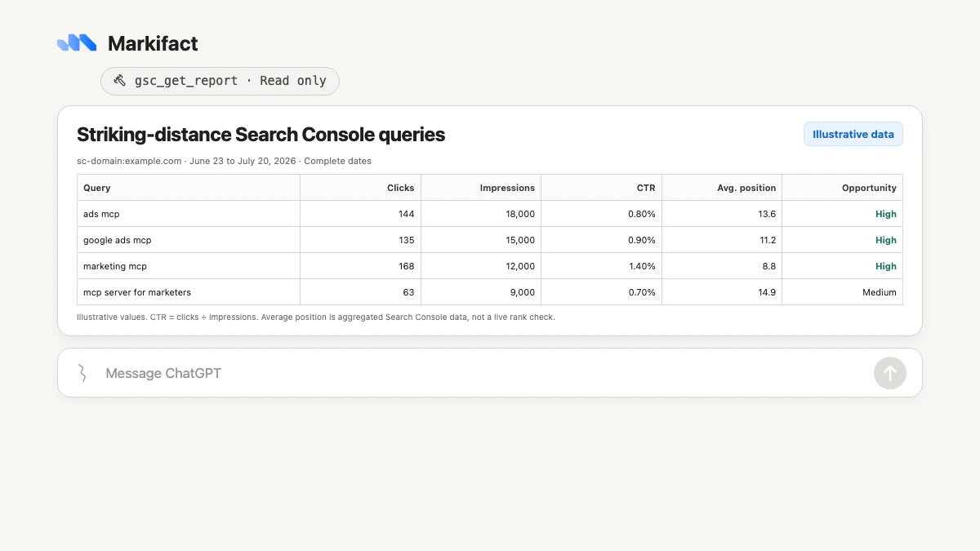Click the 15,000 impressions value
The image size is (980, 551).
point(520,240)
